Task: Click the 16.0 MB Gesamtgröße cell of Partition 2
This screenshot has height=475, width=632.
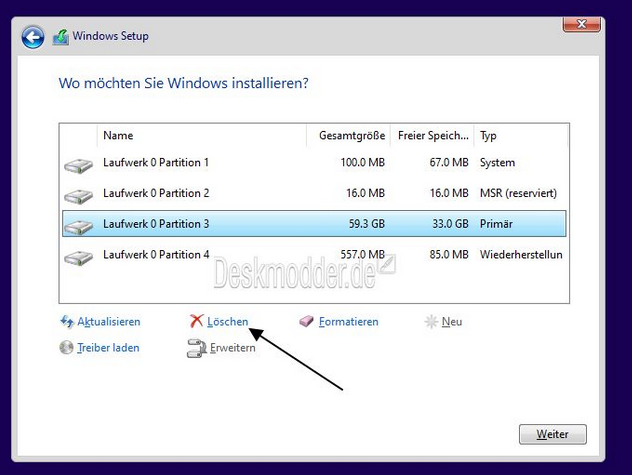Action: point(366,193)
